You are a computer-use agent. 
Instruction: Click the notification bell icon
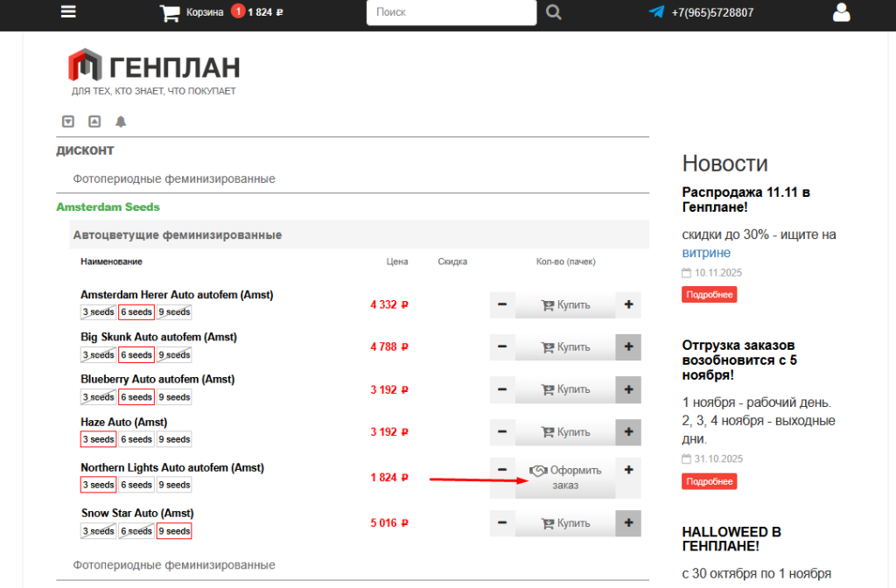tap(121, 122)
